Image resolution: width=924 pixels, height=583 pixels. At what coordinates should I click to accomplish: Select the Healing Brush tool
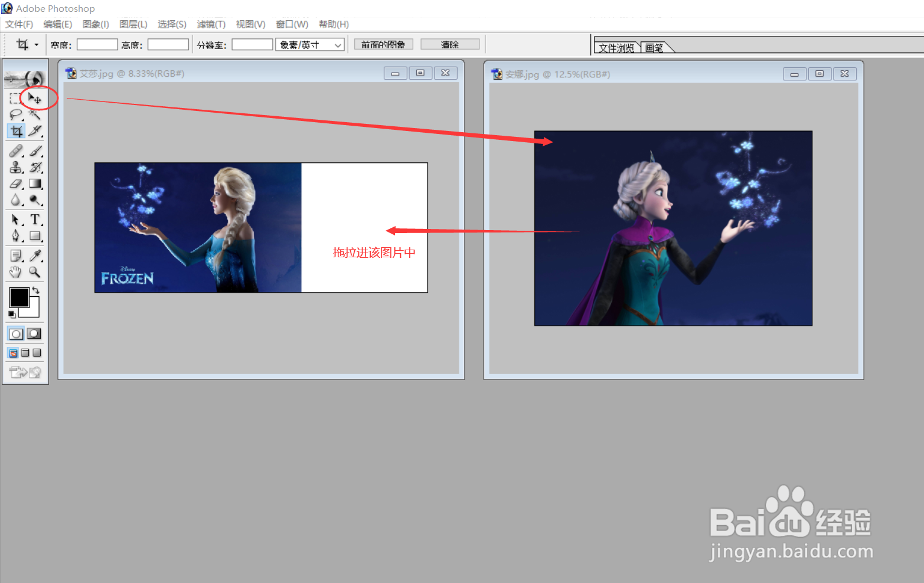16,151
